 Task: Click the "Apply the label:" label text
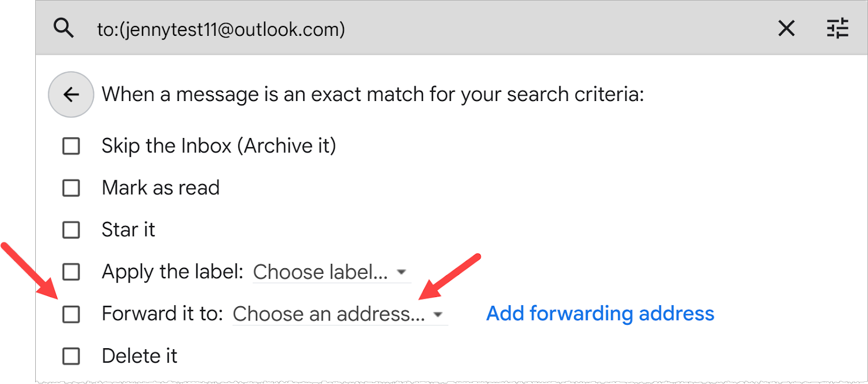pos(173,272)
